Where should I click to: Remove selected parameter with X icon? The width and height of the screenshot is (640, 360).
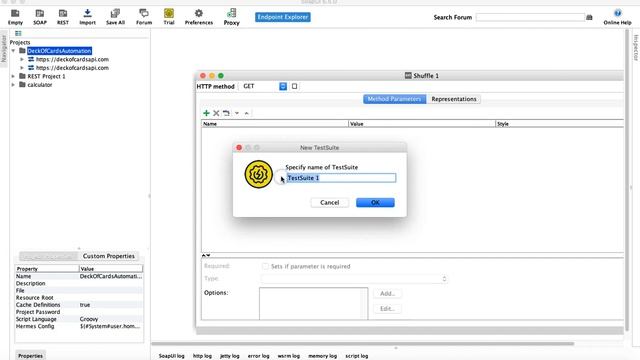click(216, 113)
